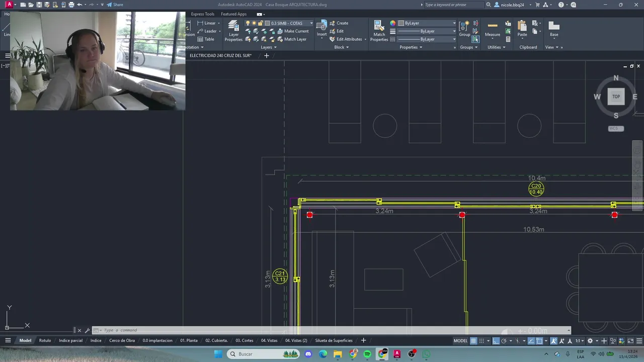Toggle layer freeze sun icon

254,23
